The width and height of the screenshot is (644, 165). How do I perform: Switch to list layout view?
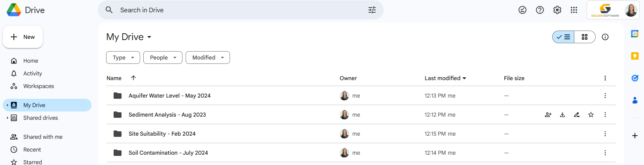(x=563, y=37)
